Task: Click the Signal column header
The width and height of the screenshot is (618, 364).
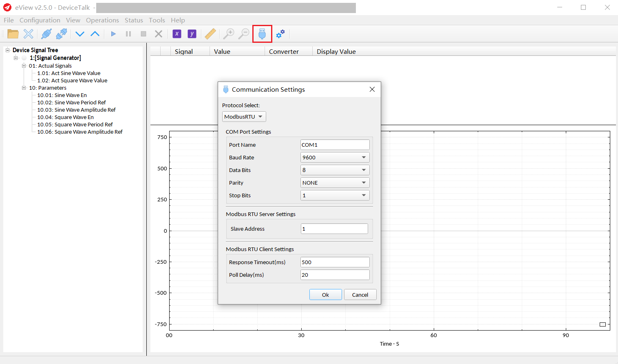Action: pos(190,51)
